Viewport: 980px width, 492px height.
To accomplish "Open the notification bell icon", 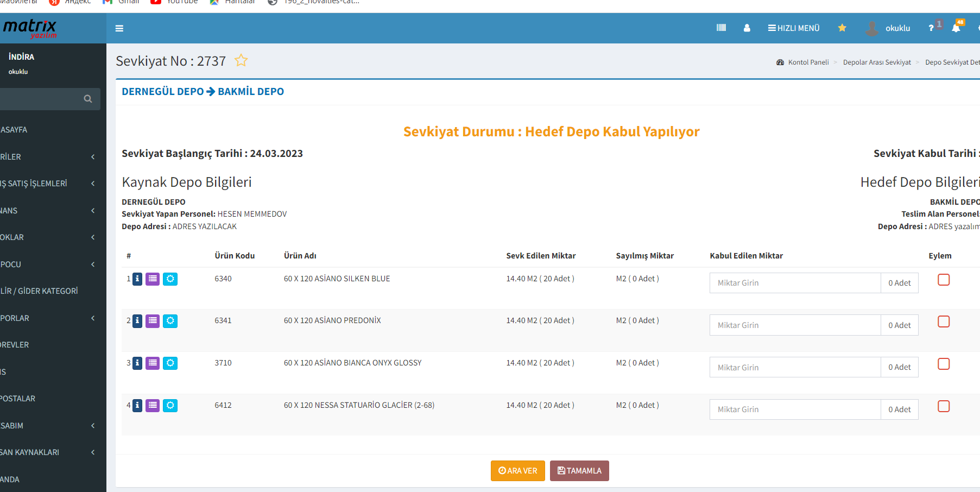I will pyautogui.click(x=956, y=28).
